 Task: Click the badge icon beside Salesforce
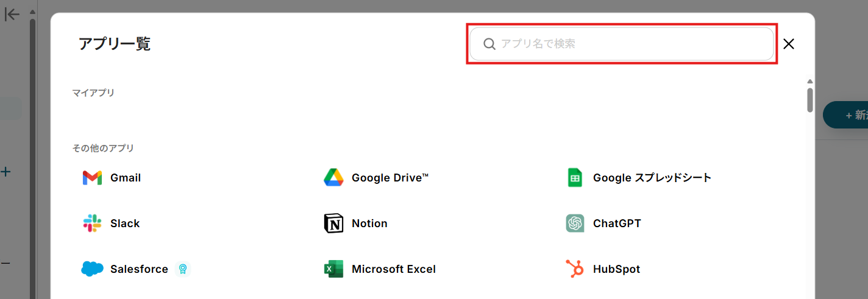click(182, 269)
